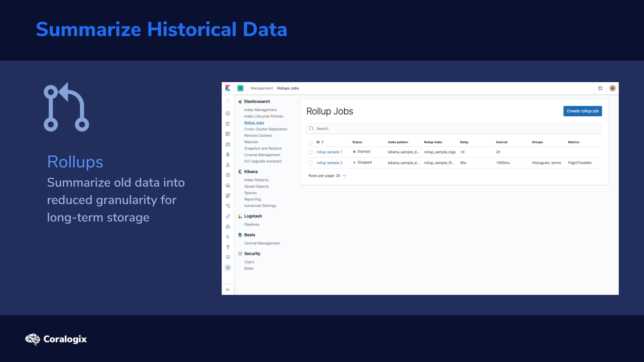This screenshot has width=644, height=362.
Task: Open Watcher in the Management menu
Action: pyautogui.click(x=251, y=142)
